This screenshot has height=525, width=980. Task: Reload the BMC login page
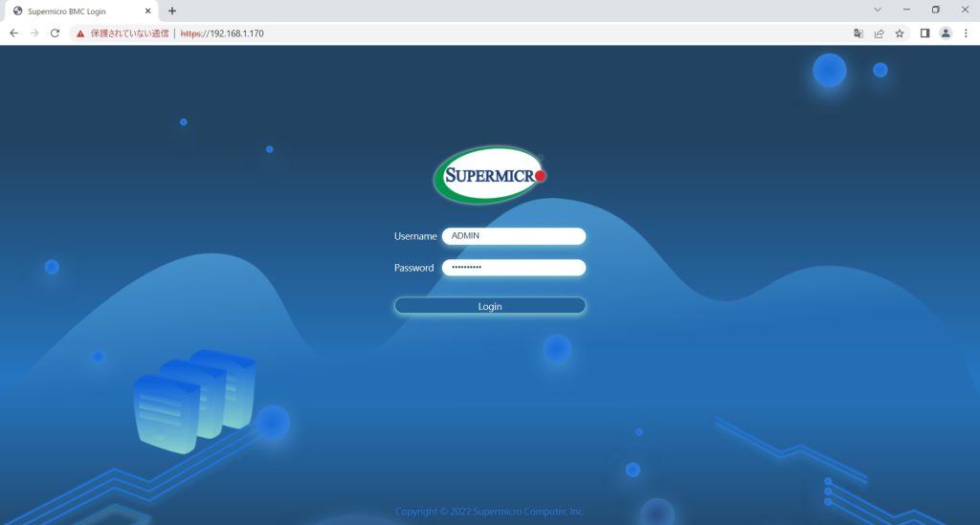(56, 33)
